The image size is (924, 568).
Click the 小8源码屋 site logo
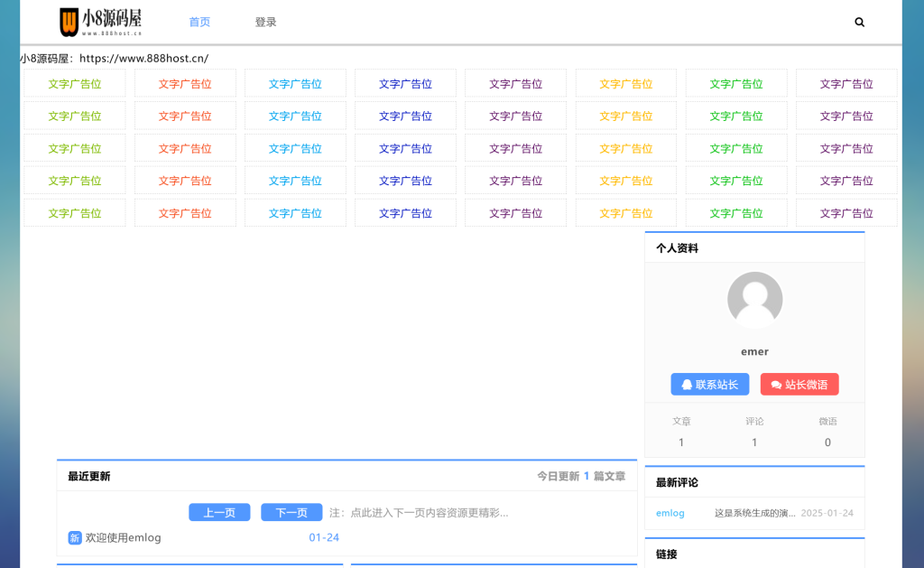pyautogui.click(x=101, y=22)
